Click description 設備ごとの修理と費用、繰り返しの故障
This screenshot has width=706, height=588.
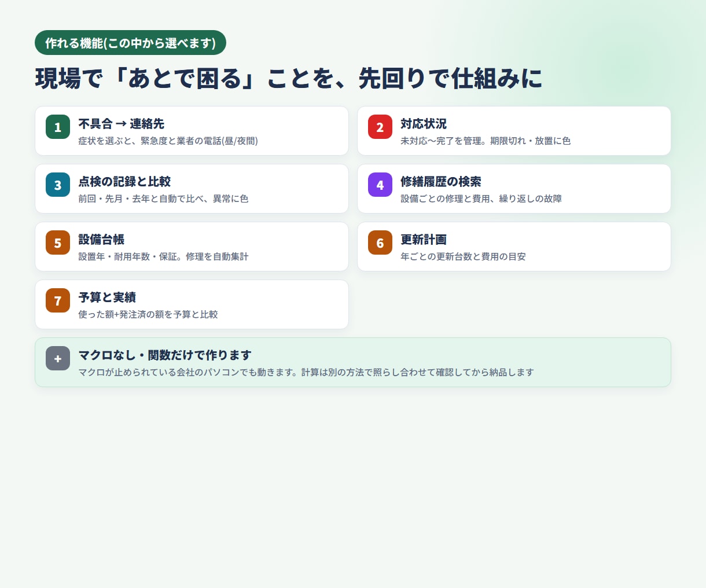click(481, 199)
